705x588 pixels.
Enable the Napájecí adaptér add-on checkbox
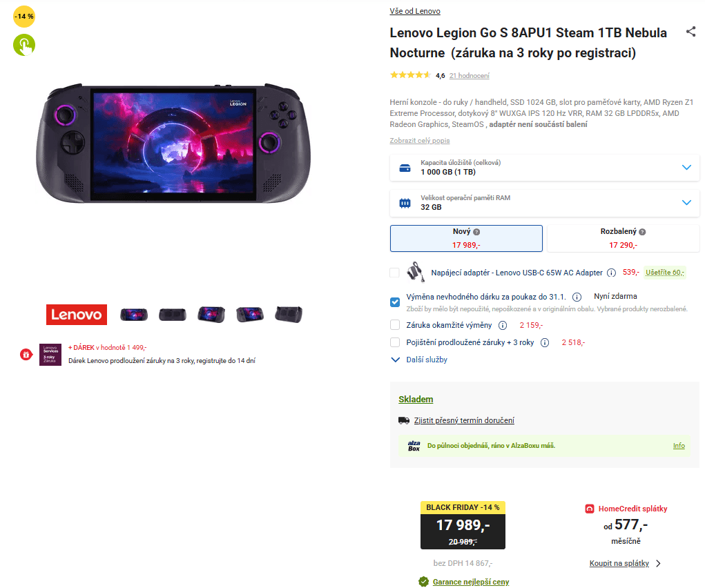(395, 273)
